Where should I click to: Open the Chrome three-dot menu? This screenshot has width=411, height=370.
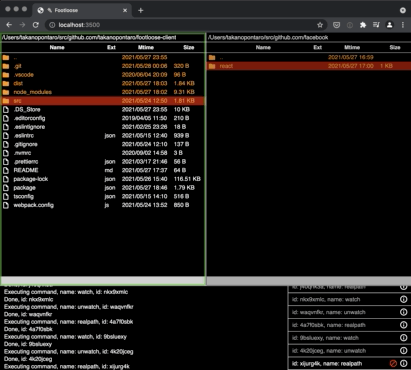(x=403, y=25)
